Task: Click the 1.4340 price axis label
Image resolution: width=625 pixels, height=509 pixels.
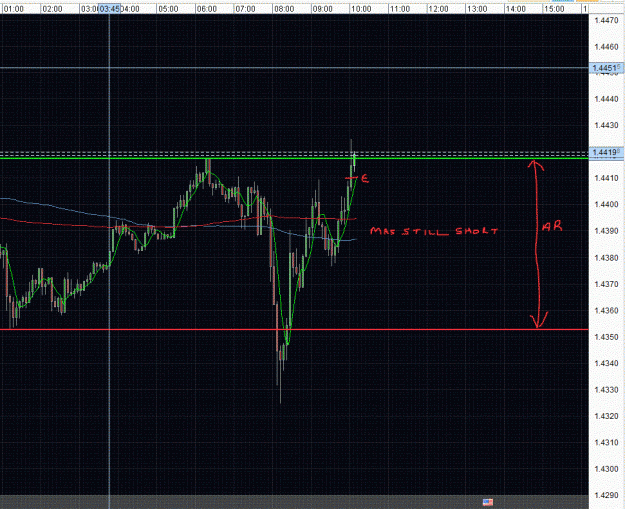Action: 606,363
